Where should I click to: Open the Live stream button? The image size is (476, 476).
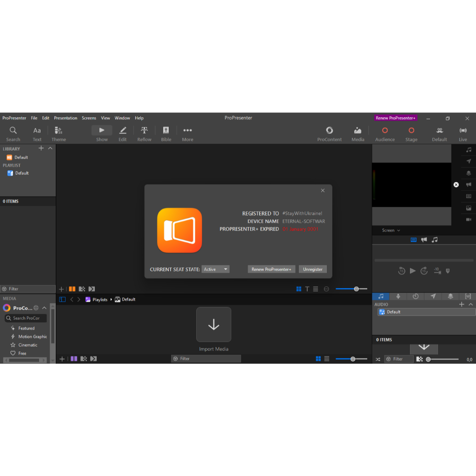point(463,134)
